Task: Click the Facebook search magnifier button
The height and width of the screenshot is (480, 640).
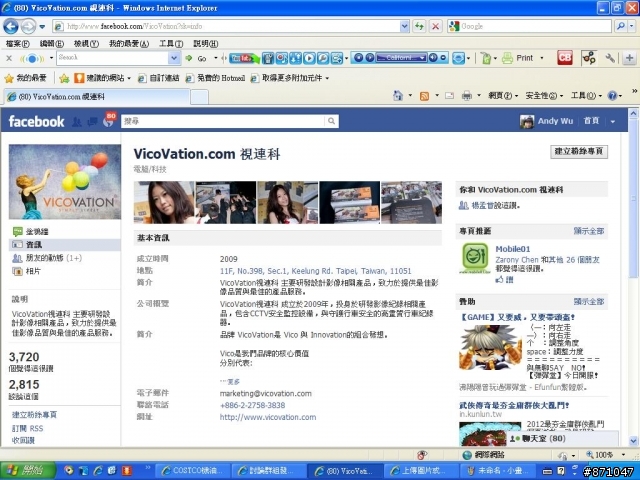Action: (331, 121)
